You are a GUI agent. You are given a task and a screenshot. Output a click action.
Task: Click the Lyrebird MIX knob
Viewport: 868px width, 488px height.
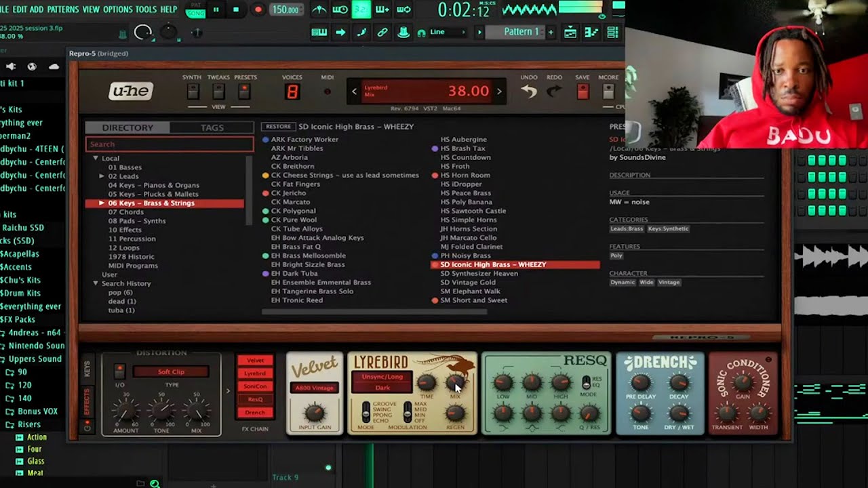point(456,383)
